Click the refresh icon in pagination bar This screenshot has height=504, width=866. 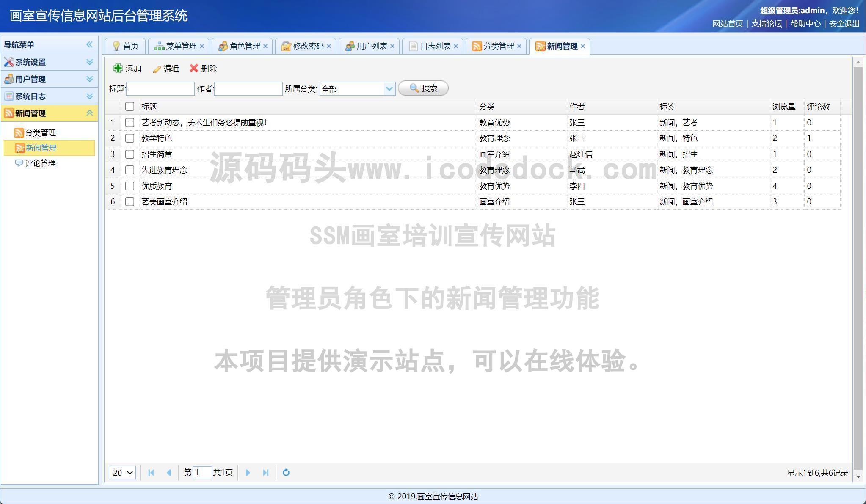[x=286, y=473]
